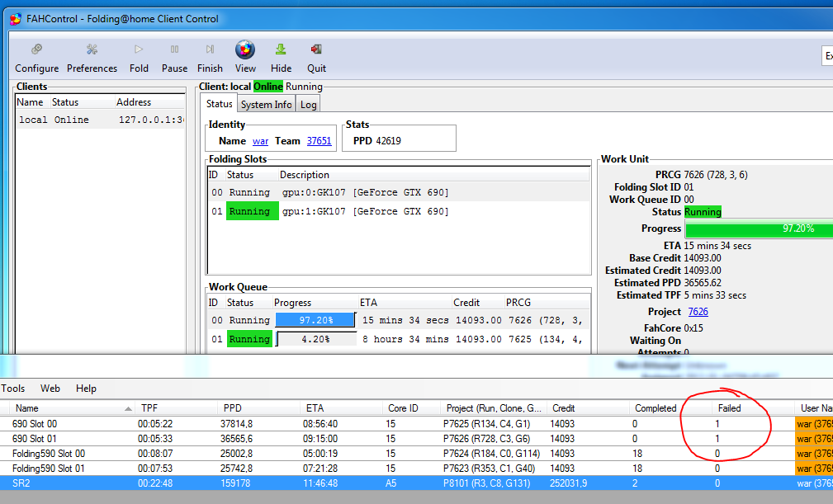Click the 'war' user name link
This screenshot has height=504, width=833.
coord(260,141)
